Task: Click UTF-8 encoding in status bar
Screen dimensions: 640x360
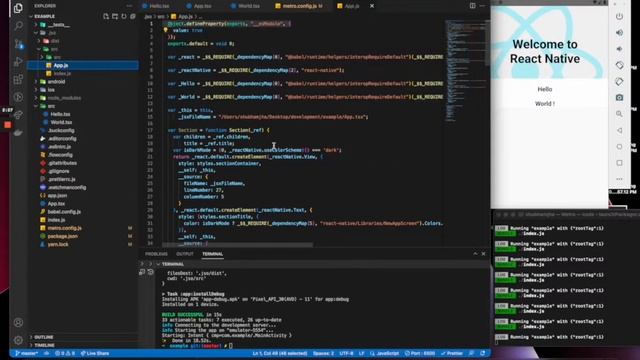Action: tap(346, 353)
